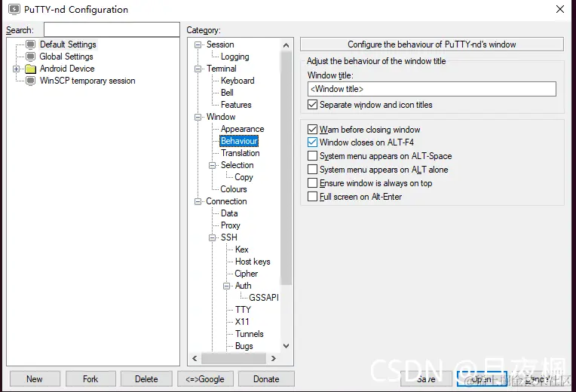Image resolution: width=576 pixels, height=392 pixels.
Task: Click the PuTTY-nd title bar icon
Action: tap(14, 9)
